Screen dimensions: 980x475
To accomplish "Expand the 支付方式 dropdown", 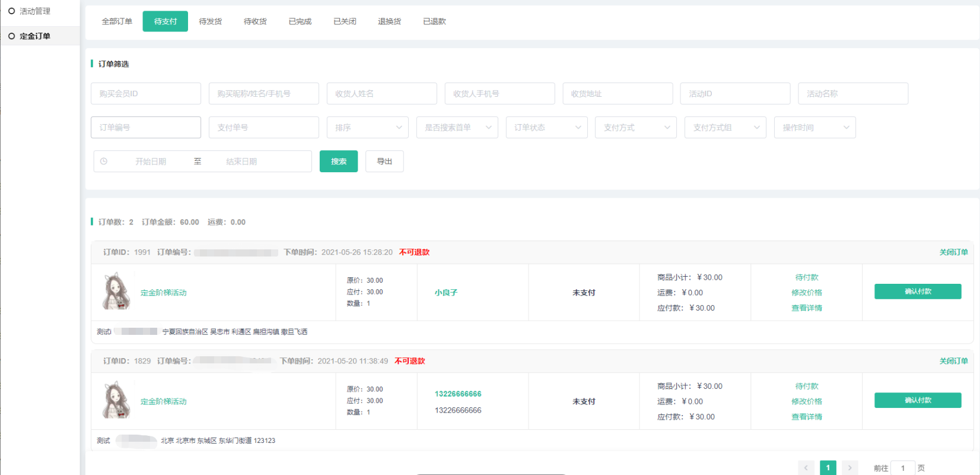I will 635,128.
